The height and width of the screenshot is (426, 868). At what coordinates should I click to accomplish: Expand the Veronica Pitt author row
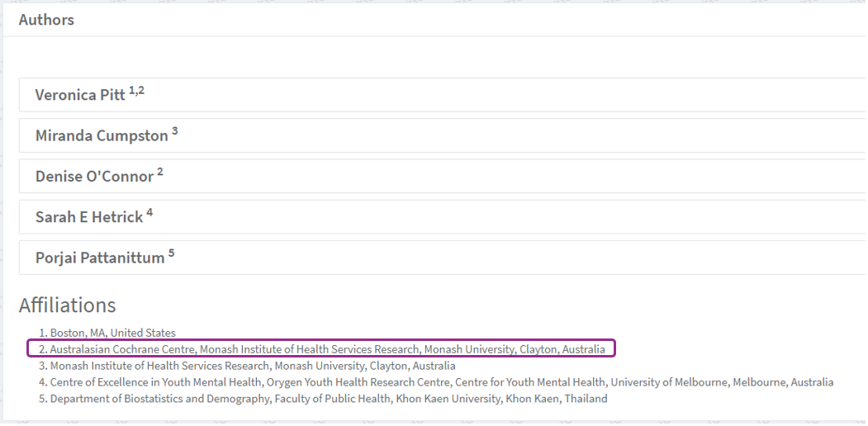tap(80, 96)
